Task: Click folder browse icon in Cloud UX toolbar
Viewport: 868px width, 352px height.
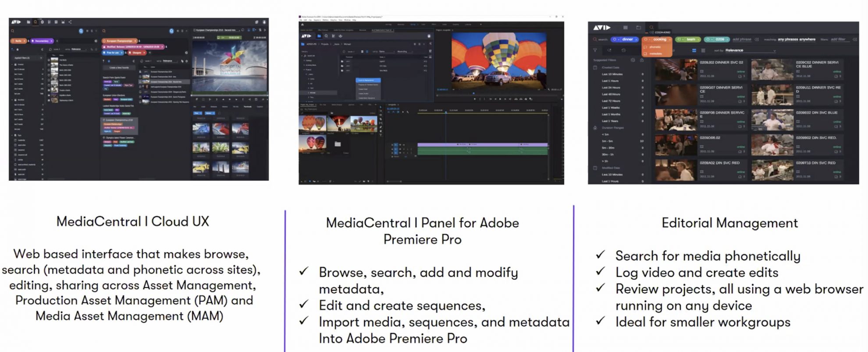Action: coord(28,22)
